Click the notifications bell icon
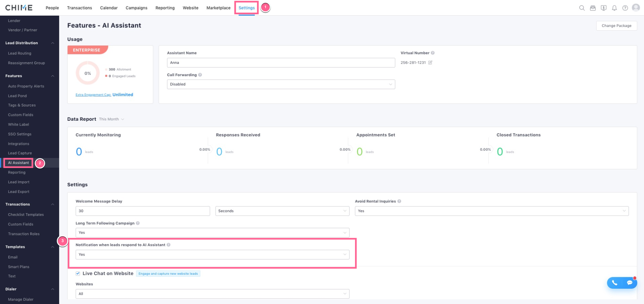The image size is (644, 304). click(x=614, y=8)
